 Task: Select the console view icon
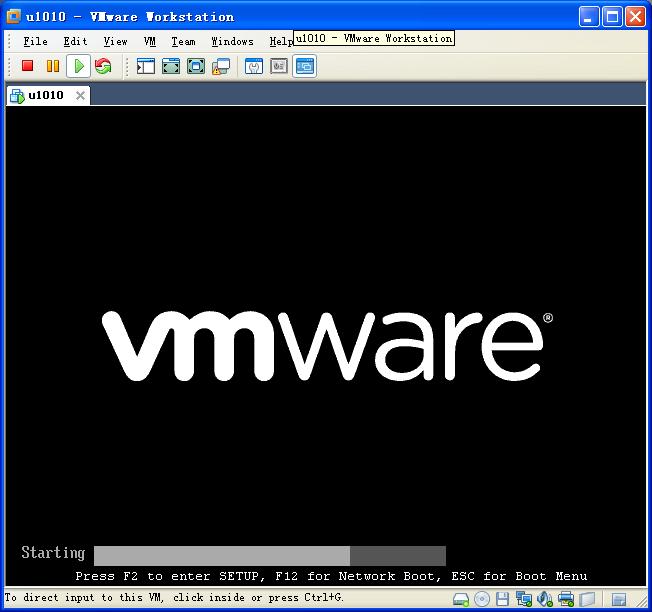[x=304, y=66]
